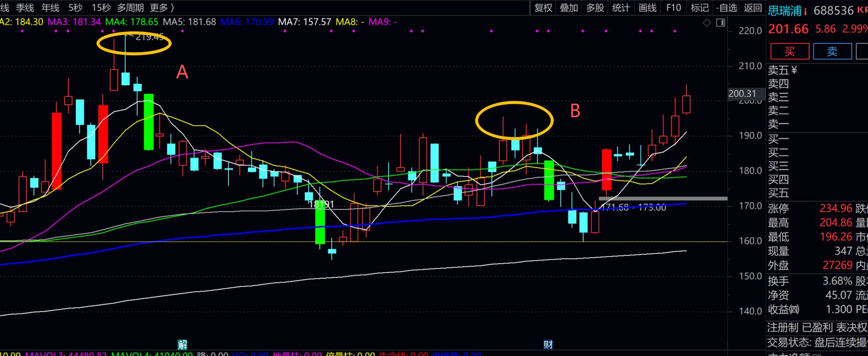Toggle the side panel layout icon
The height and width of the screenshot is (356, 868).
pos(720,23)
